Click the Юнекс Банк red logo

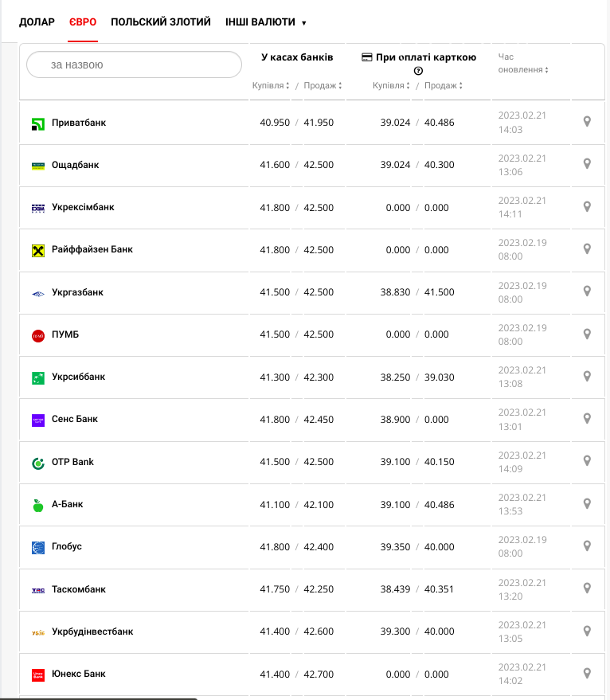[x=38, y=675]
